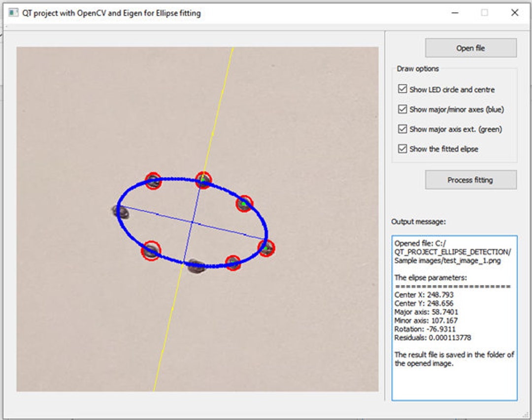Uncheck "Show LED circle and centre"
The height and width of the screenshot is (420, 532).
tap(402, 89)
